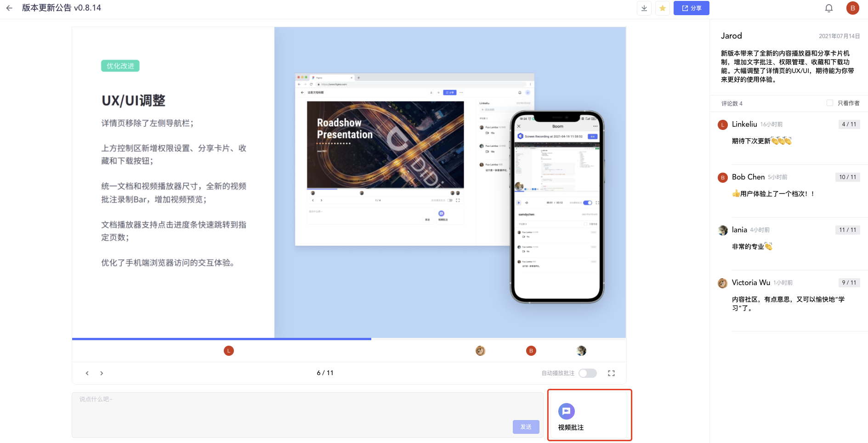
Task: Click the 评论数 4 label
Action: click(x=732, y=104)
